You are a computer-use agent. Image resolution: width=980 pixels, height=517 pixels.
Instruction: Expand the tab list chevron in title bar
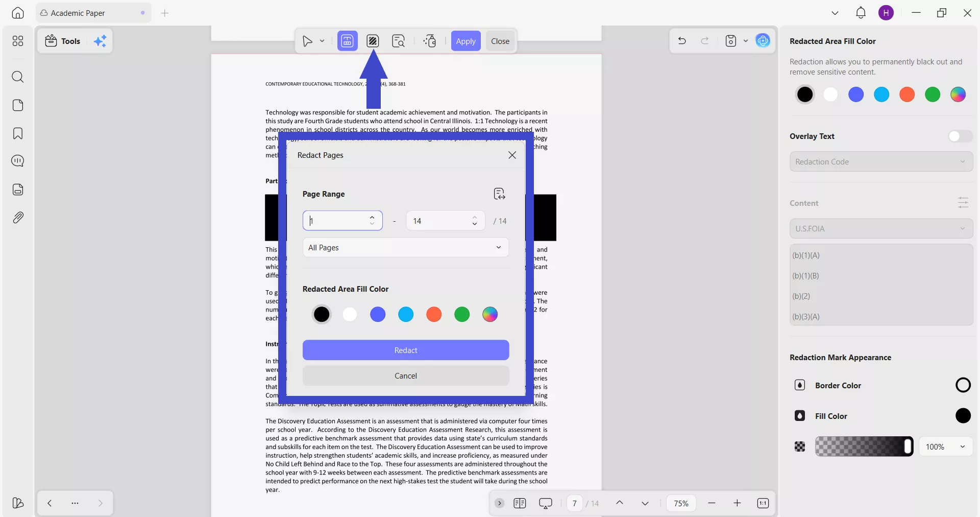(x=835, y=13)
